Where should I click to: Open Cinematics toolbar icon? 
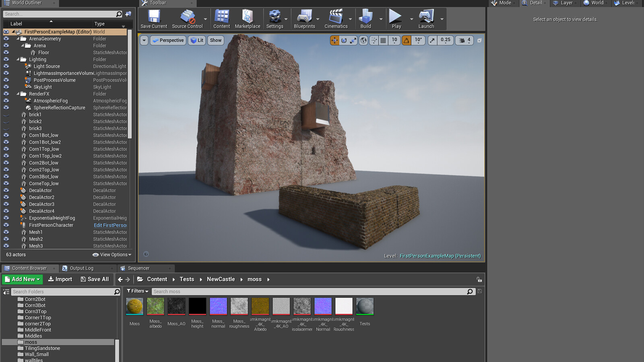pos(336,19)
